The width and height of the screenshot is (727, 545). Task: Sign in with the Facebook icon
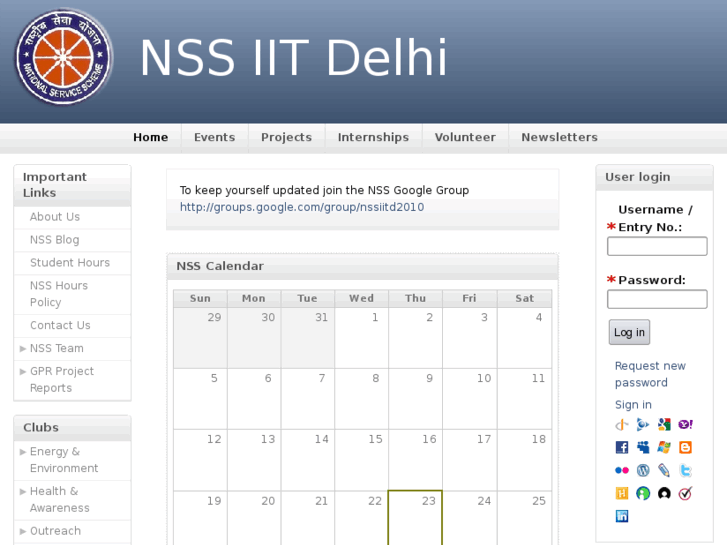(622, 447)
